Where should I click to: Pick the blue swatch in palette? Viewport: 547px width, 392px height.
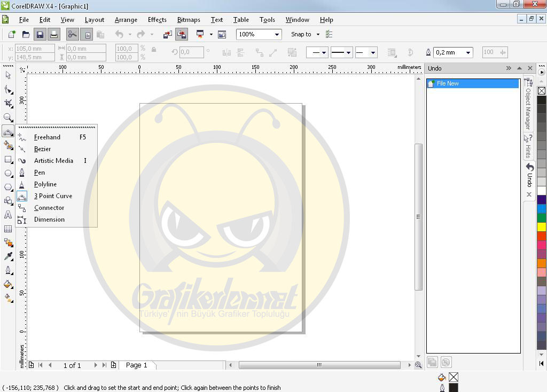(542, 209)
